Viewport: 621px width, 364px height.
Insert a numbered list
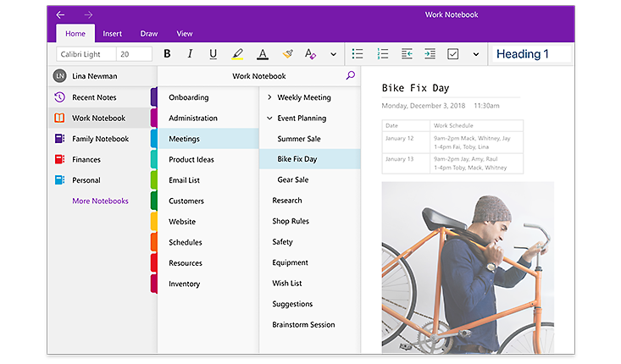(382, 54)
